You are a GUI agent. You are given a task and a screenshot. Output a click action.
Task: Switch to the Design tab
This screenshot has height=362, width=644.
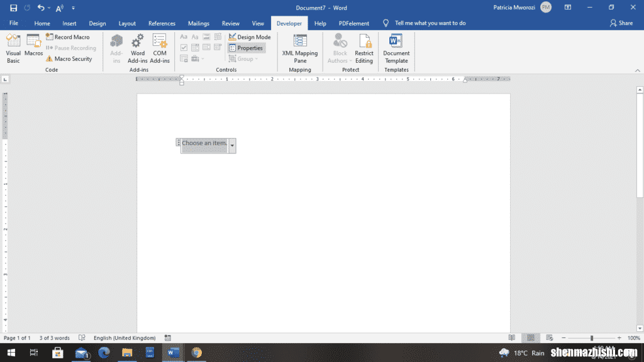(x=97, y=23)
